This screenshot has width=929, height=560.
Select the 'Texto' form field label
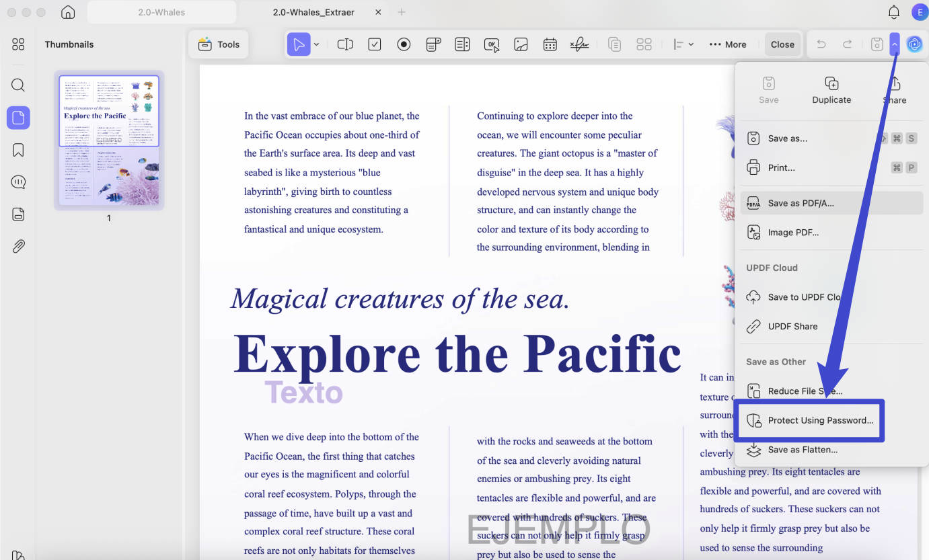click(x=303, y=392)
